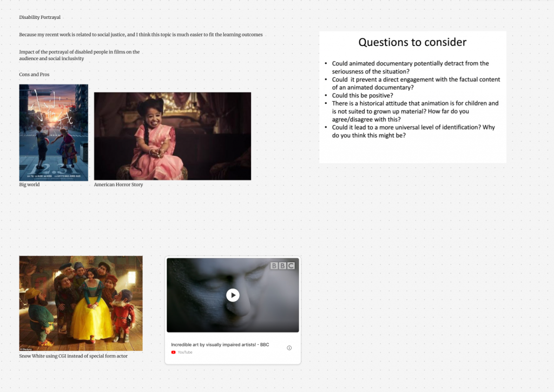Click the bullet about preventing direct engagement
Screen dimensions: 554x392
tap(416, 83)
